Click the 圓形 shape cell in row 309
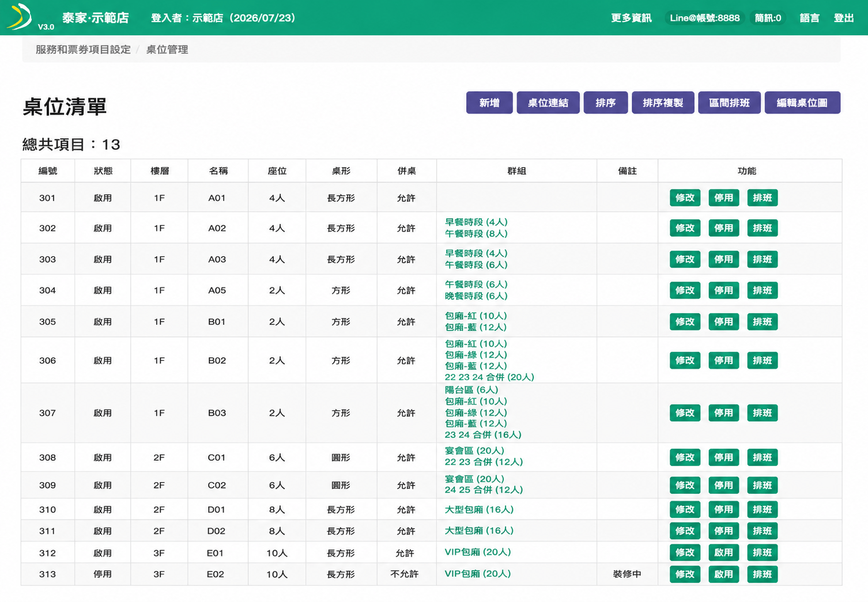868x602 pixels. (x=341, y=486)
